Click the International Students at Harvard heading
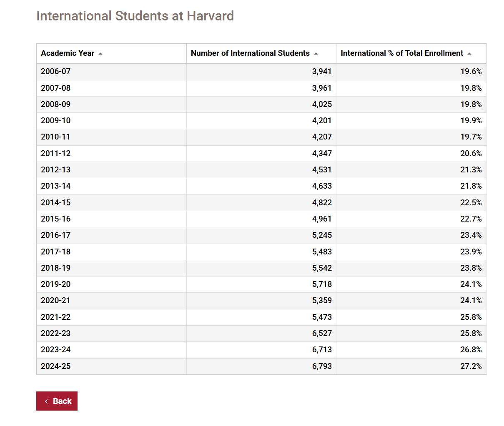 tap(135, 16)
